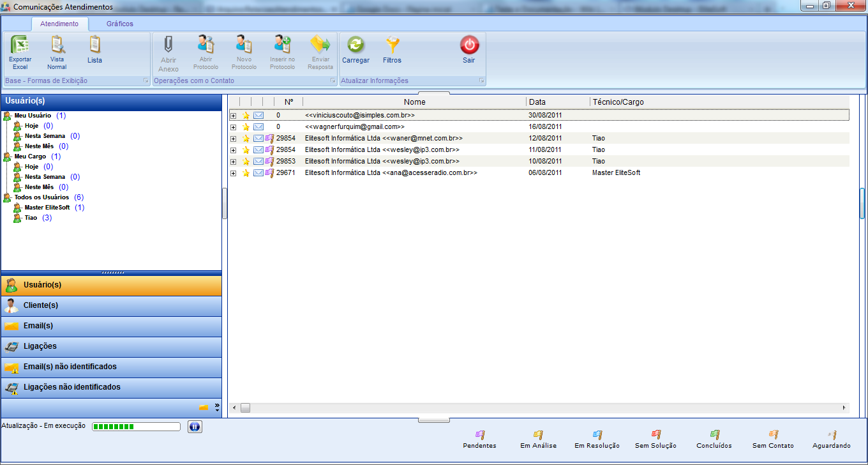Switch to the Gráficos tab
This screenshot has width=868, height=465.
tap(120, 24)
